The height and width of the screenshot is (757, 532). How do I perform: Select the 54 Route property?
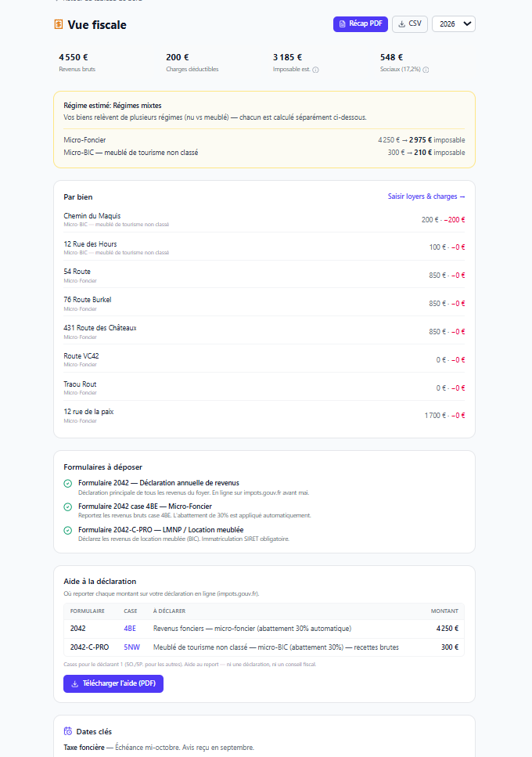[x=264, y=276]
